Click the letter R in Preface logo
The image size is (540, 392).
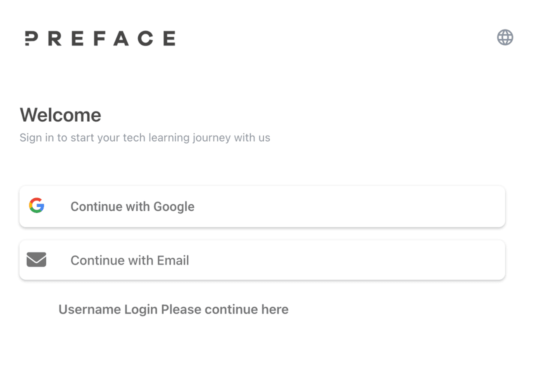click(x=55, y=38)
